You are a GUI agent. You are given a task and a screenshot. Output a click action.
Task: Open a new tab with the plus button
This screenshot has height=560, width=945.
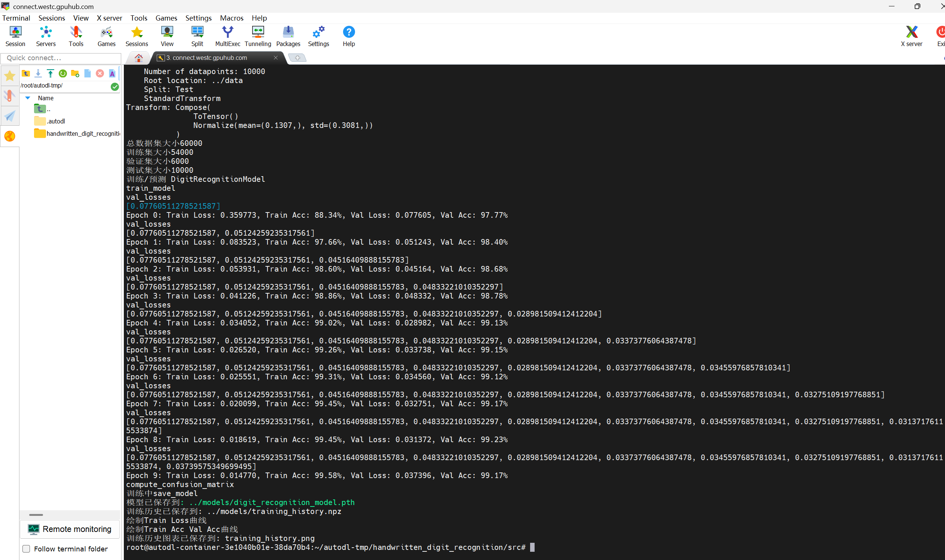pyautogui.click(x=297, y=58)
